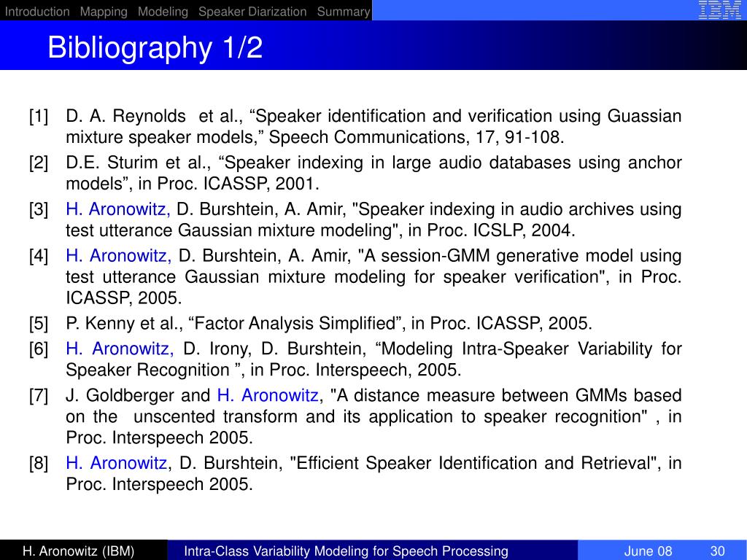Click 'D.E. Sturim et al.' text
This screenshot has width=747, height=560.
139,163
